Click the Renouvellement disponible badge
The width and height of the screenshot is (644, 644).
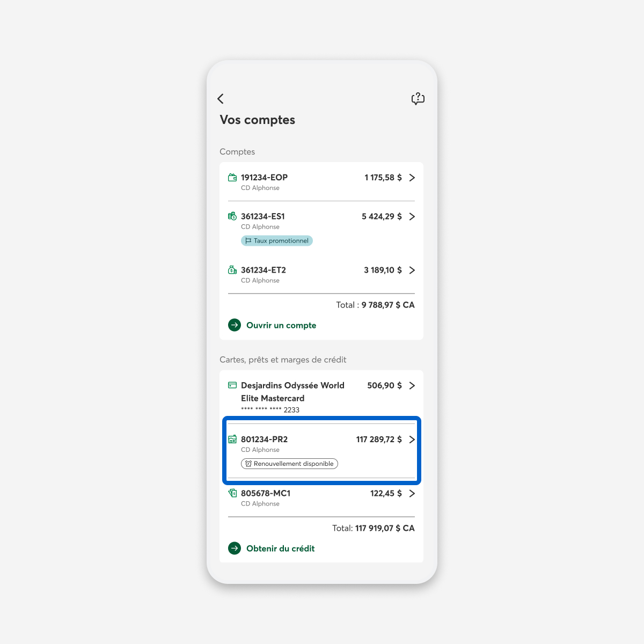click(289, 464)
